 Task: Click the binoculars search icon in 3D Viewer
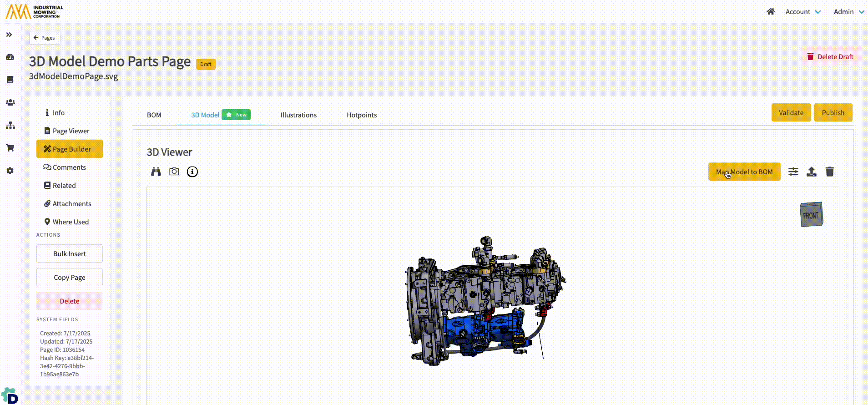(156, 172)
